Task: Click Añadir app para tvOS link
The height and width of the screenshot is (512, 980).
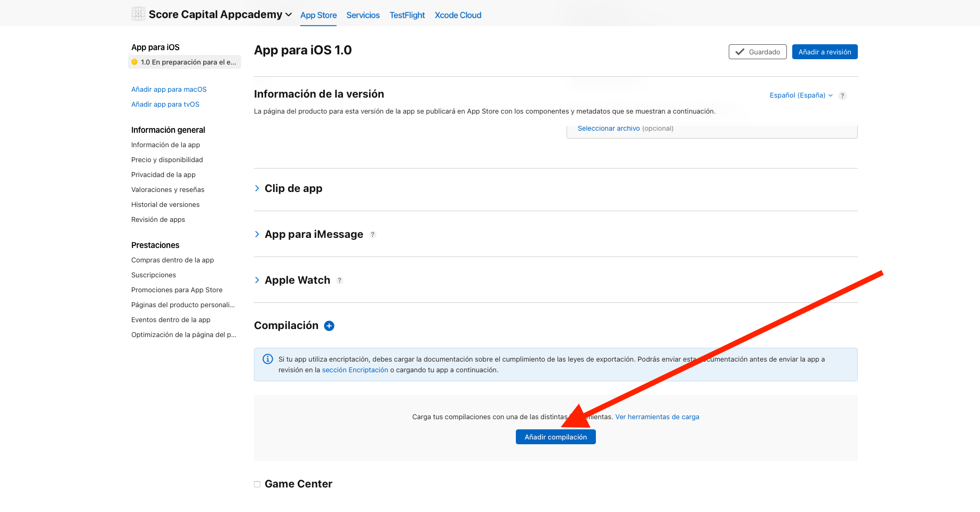Action: [x=165, y=104]
